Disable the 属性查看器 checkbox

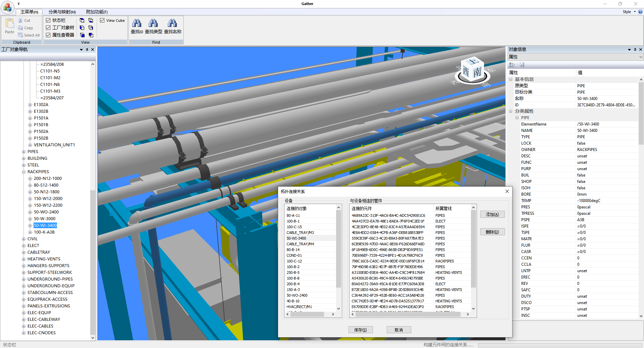[x=48, y=35]
